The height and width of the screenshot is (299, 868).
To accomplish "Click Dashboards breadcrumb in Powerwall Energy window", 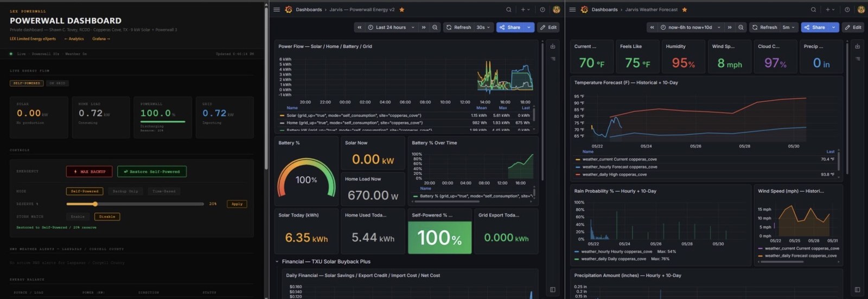I will (x=309, y=9).
